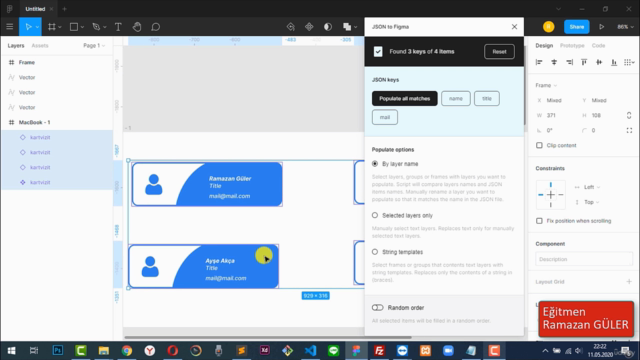The width and height of the screenshot is (640, 360).
Task: Select the Hand tool
Action: click(137, 27)
